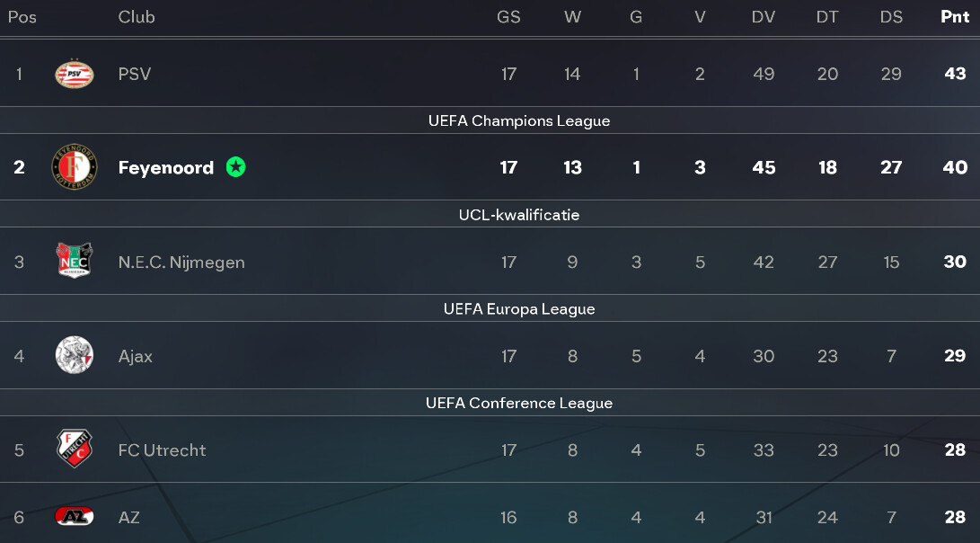Click the AZ club logo
The image size is (980, 543).
(74, 517)
